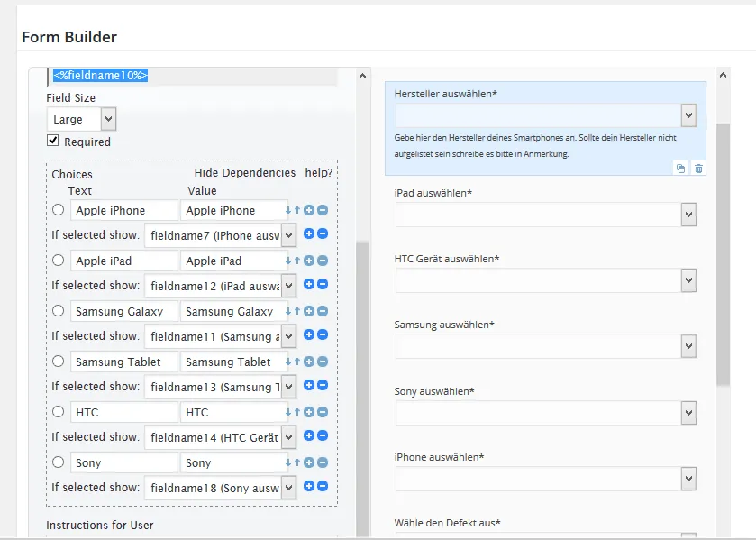Add dependency for fieldname12 row
Viewport: 756px width, 540px height.
[309, 284]
